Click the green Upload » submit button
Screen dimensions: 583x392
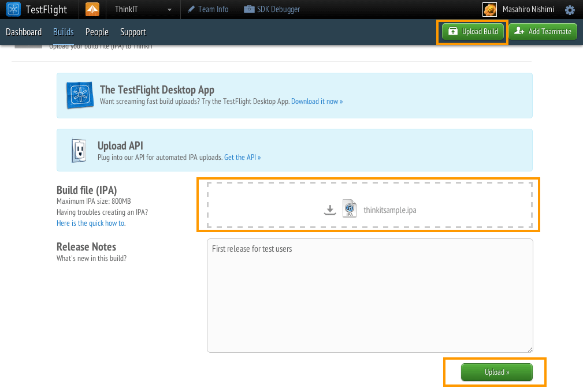pos(497,372)
